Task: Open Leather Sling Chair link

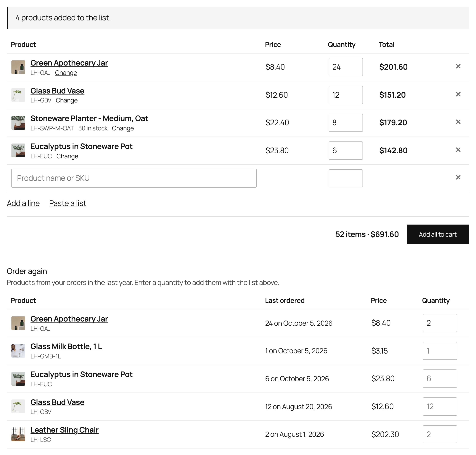Action: (x=65, y=430)
